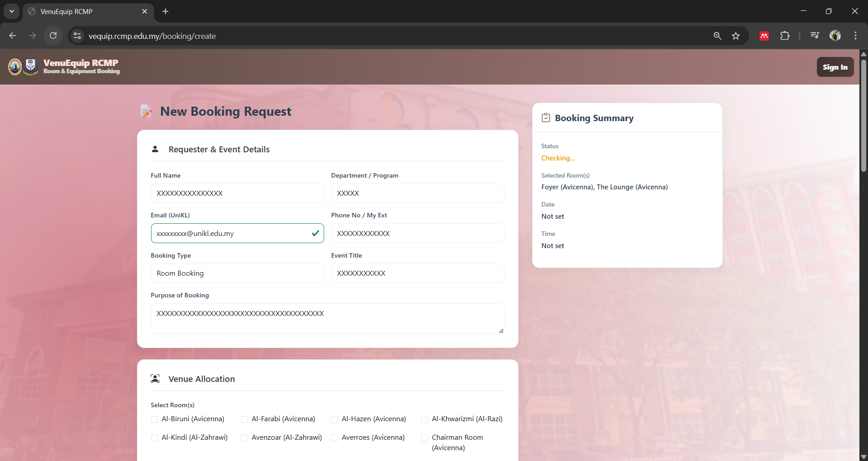Click the 'Not set' value under Date

tap(552, 216)
